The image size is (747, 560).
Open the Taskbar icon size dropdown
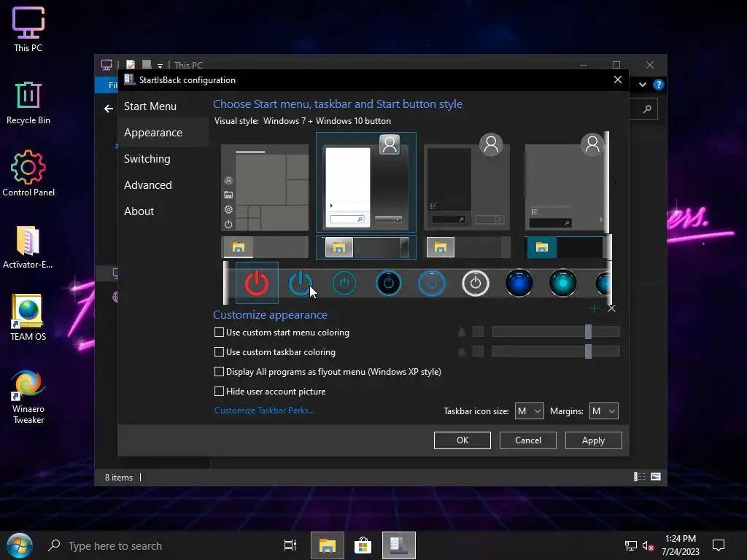point(529,411)
